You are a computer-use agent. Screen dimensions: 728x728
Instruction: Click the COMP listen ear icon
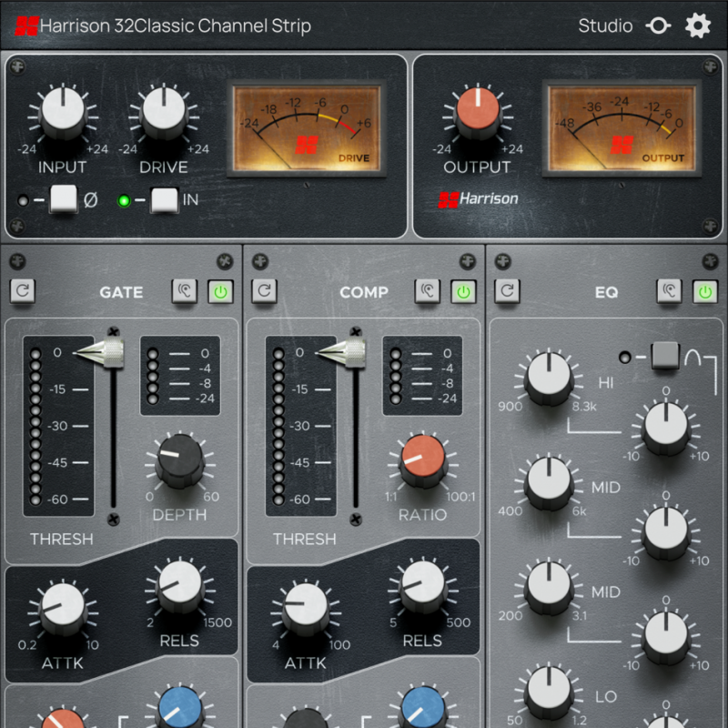[428, 291]
